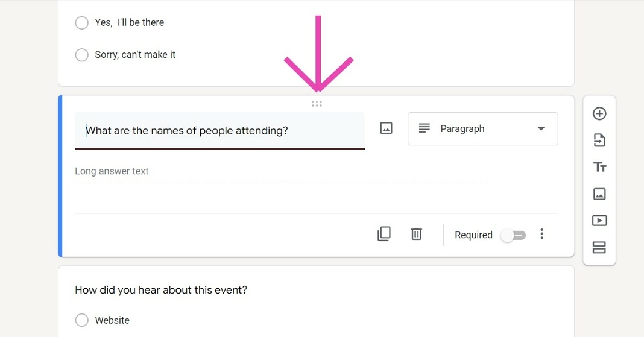Image resolution: width=644 pixels, height=337 pixels.
Task: Click the add image sidebar icon
Action: click(x=599, y=194)
